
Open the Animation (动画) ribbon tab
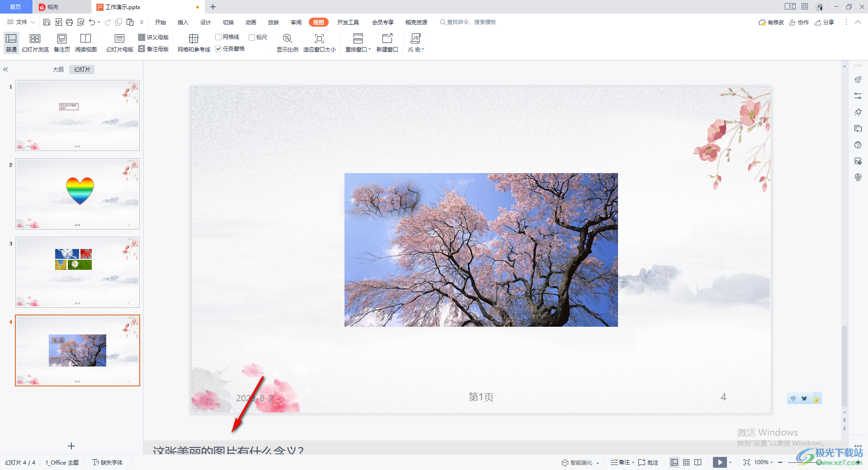251,22
